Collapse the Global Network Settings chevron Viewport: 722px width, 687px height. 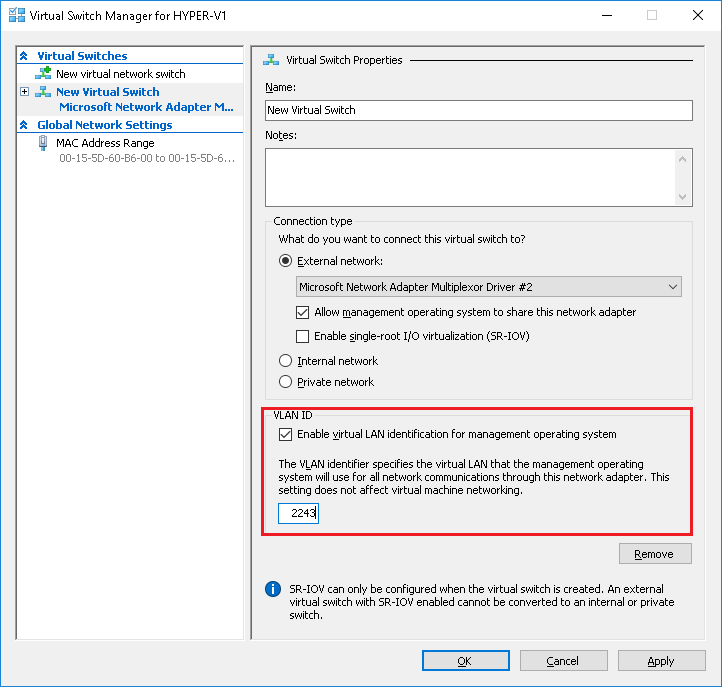coord(24,125)
